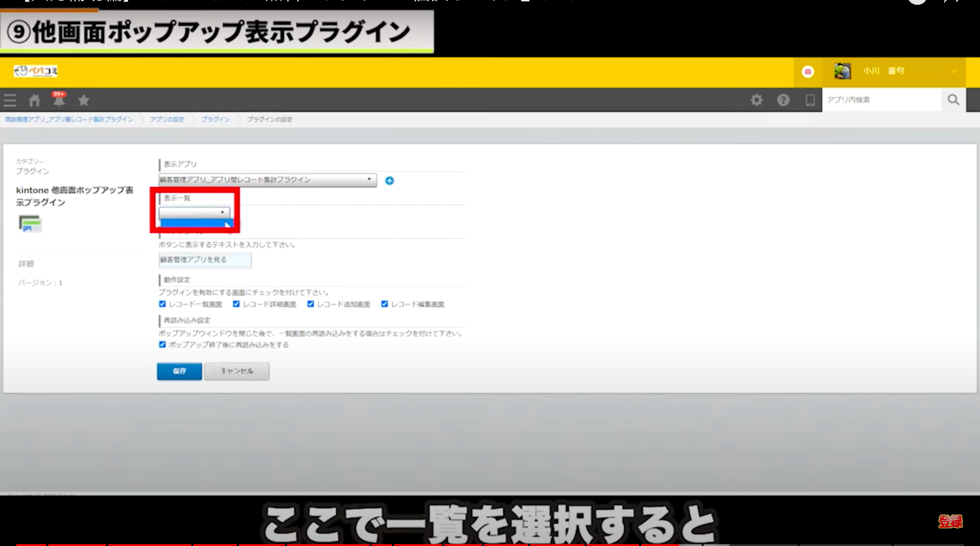Open notifications bell with 99+ badge
Image resolution: width=980 pixels, height=546 pixels.
(x=59, y=100)
